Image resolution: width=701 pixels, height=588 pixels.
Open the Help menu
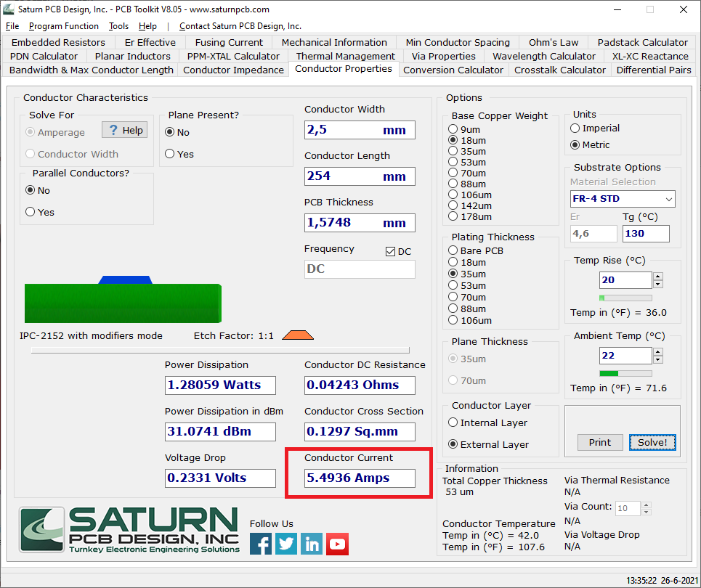click(x=147, y=26)
